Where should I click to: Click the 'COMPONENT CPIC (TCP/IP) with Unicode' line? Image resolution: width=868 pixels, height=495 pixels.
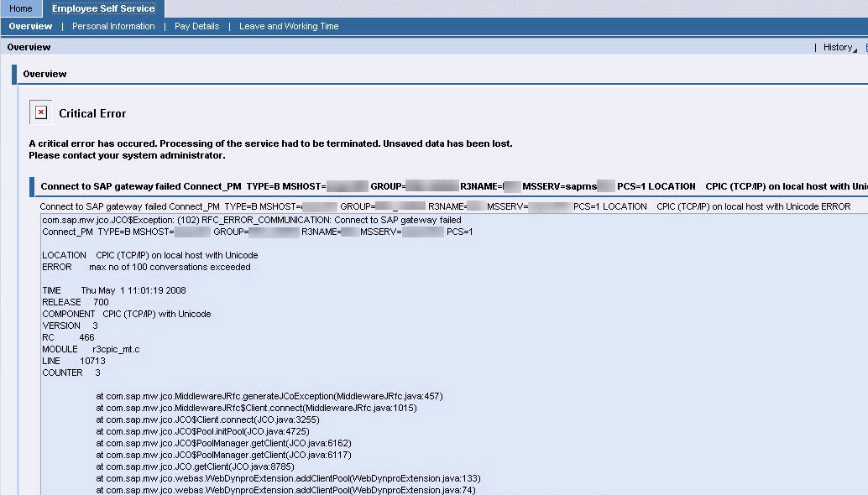[126, 314]
